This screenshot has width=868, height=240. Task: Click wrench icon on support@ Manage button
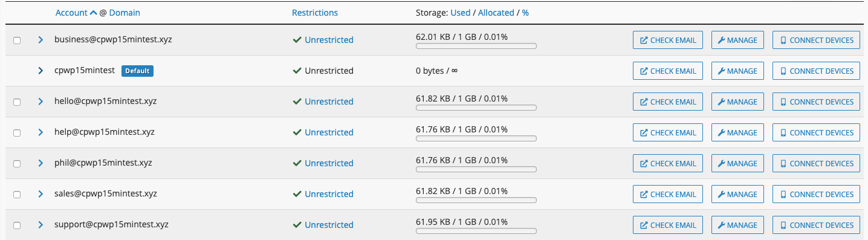tap(721, 225)
